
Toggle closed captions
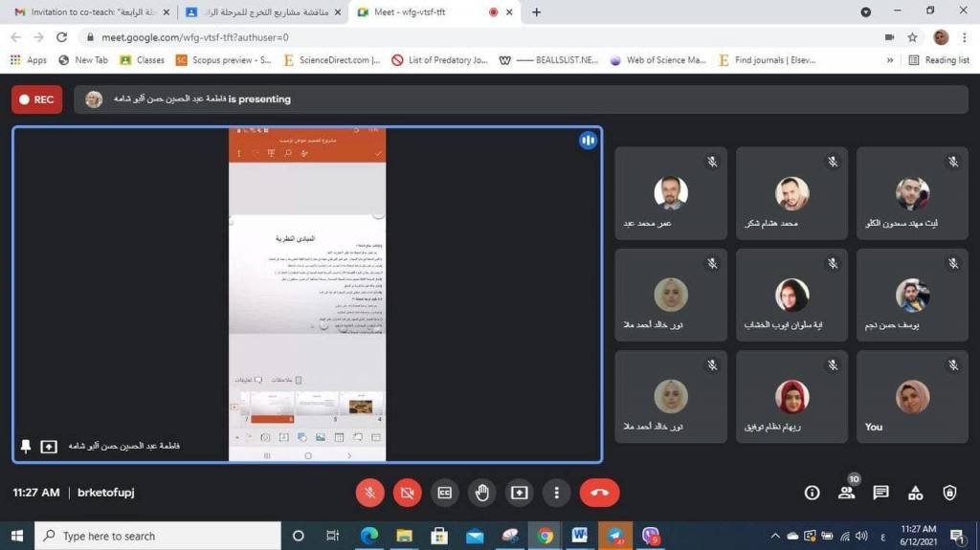(444, 493)
